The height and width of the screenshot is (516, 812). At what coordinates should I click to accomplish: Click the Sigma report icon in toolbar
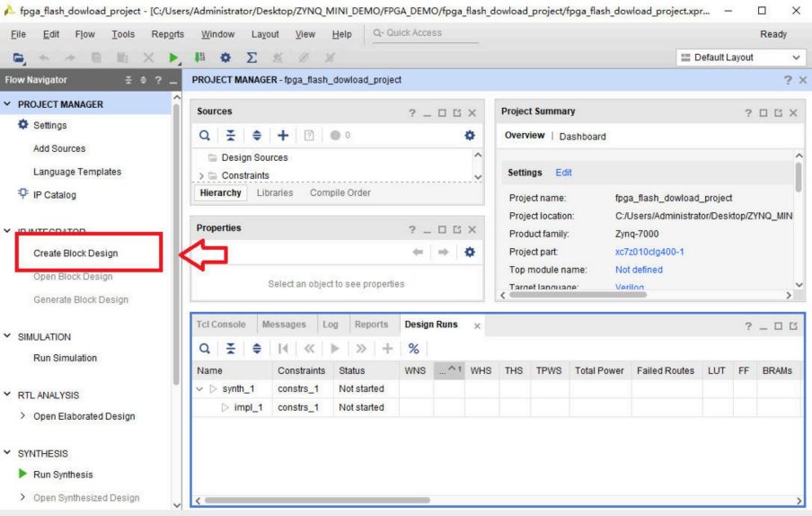tap(252, 58)
